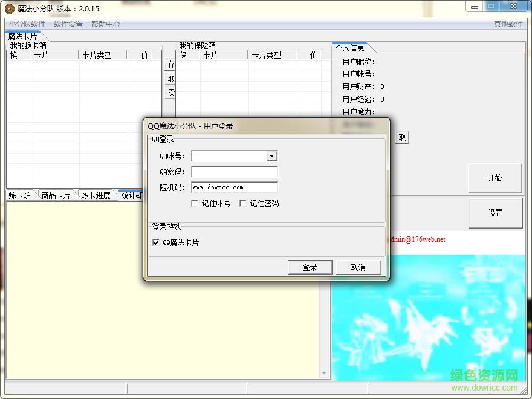Image resolution: width=532 pixels, height=399 pixels.
Task: Uncheck the QQ魔法卡片 game checkbox
Action: pyautogui.click(x=157, y=242)
